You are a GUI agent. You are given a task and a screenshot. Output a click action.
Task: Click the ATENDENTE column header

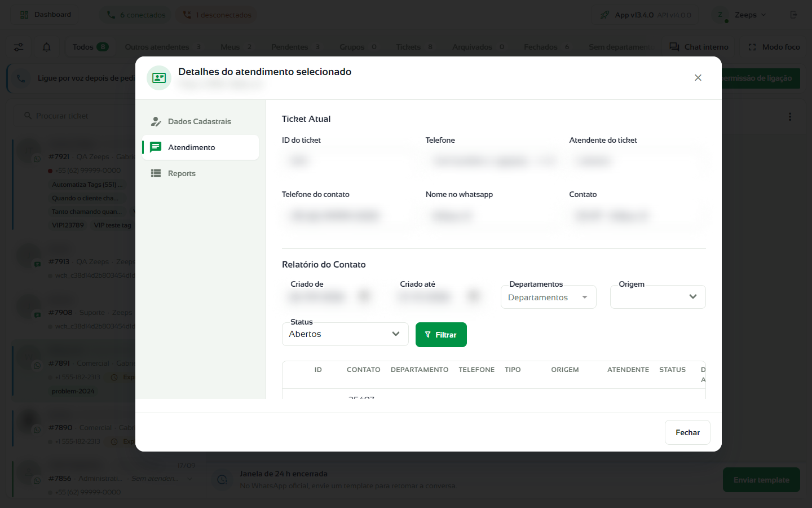click(x=628, y=370)
